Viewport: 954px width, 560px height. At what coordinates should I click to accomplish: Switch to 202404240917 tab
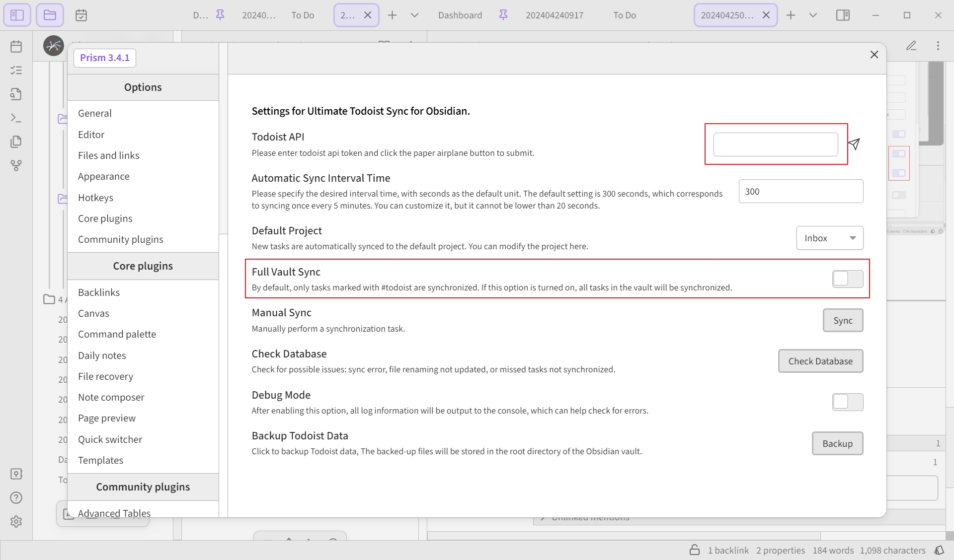pos(555,15)
